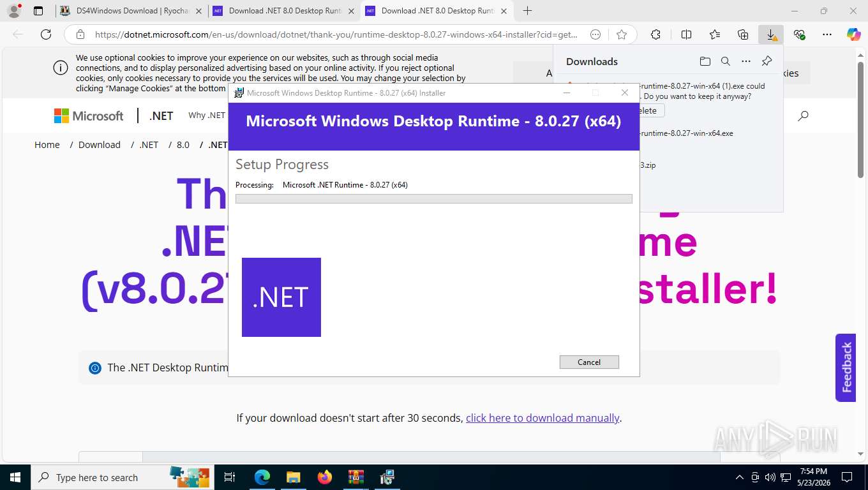Show hidden system tray icons
Image resolution: width=868 pixels, height=490 pixels.
pyautogui.click(x=740, y=477)
